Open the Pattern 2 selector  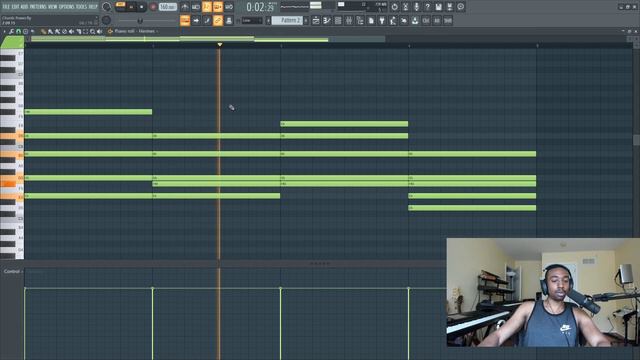[x=287, y=20]
